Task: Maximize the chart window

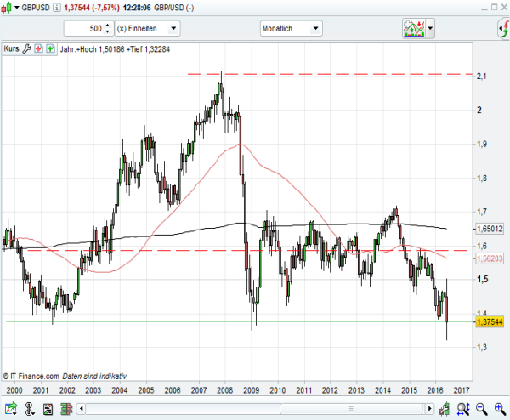Action: point(495,7)
